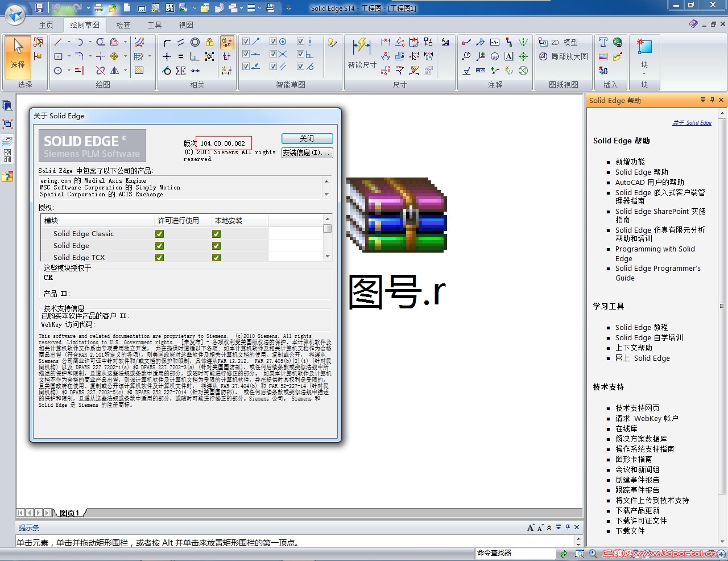Insert an image using the picture icon

click(603, 56)
